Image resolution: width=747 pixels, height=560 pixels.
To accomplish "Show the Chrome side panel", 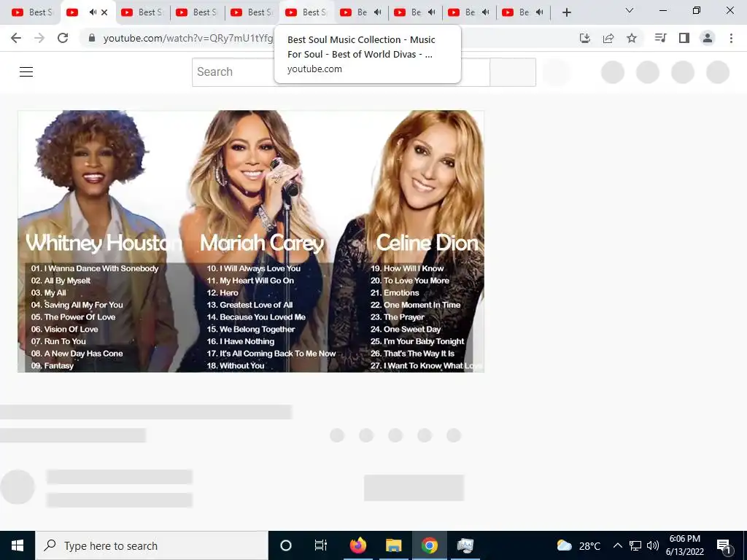I will pyautogui.click(x=684, y=38).
